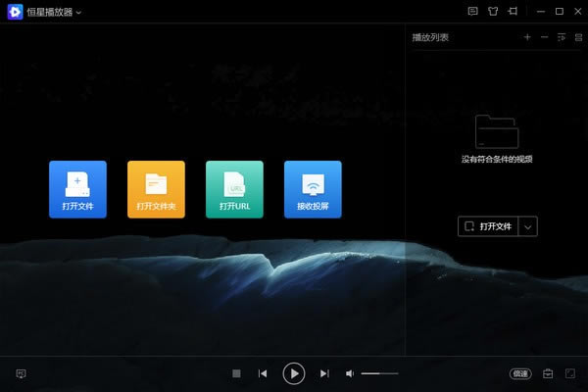Add an item to playlist with plus icon
The width and height of the screenshot is (588, 392).
point(527,37)
